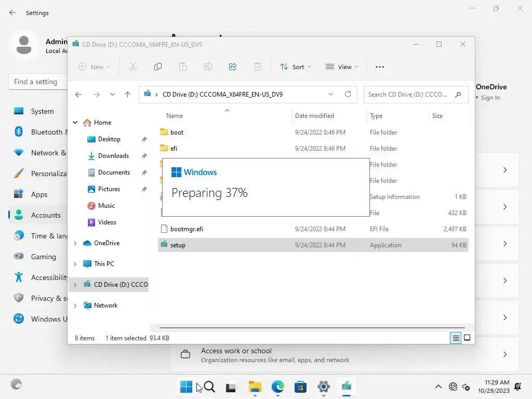Open System category in Settings sidebar

38,111
